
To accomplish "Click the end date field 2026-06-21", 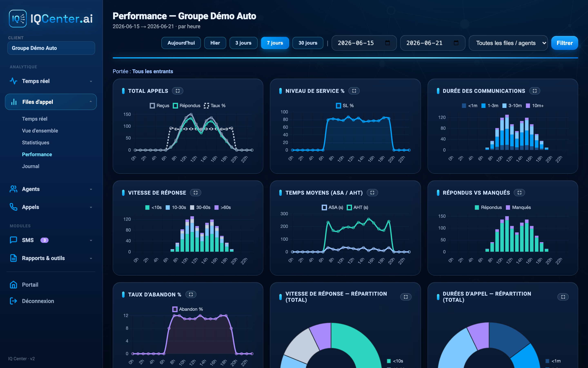I will (433, 43).
